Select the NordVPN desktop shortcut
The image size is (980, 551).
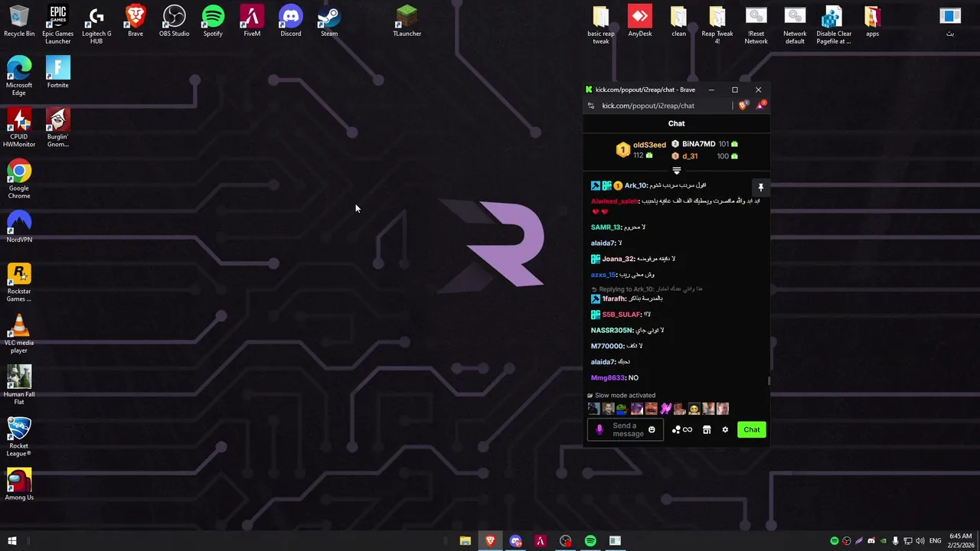(19, 227)
